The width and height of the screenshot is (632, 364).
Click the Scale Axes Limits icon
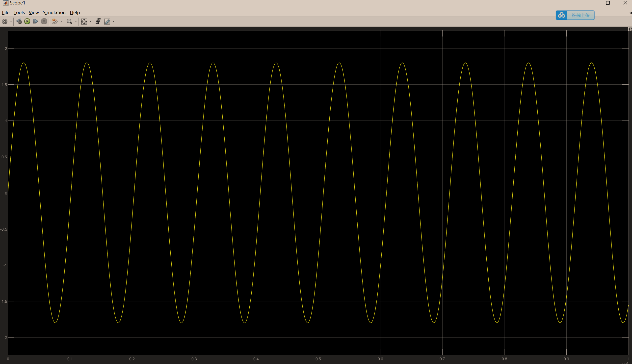click(x=84, y=22)
